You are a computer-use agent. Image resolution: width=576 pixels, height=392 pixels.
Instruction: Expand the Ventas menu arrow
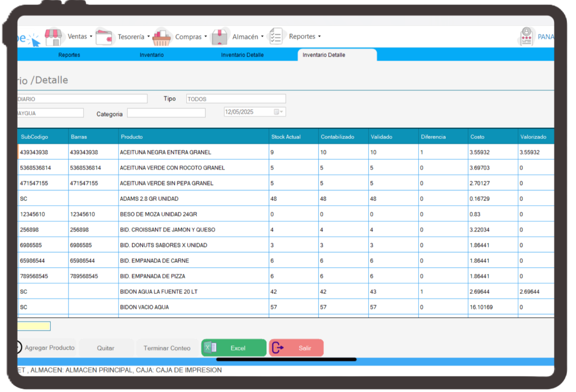tap(91, 36)
